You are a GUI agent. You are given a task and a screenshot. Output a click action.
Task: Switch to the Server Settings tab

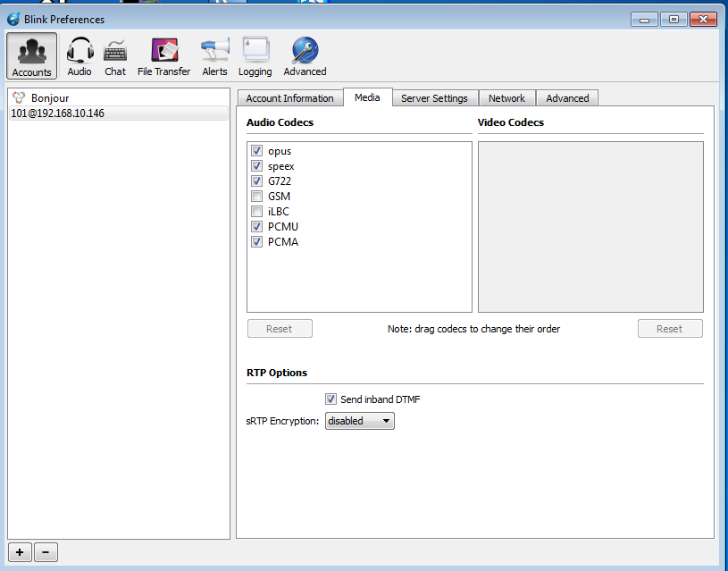tap(434, 98)
